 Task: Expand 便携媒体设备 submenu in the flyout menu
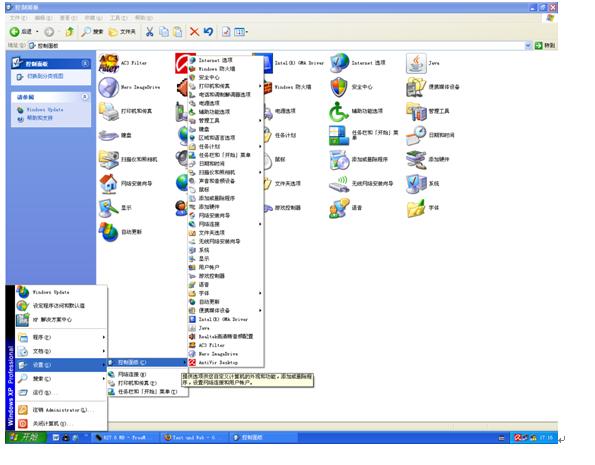tap(225, 311)
